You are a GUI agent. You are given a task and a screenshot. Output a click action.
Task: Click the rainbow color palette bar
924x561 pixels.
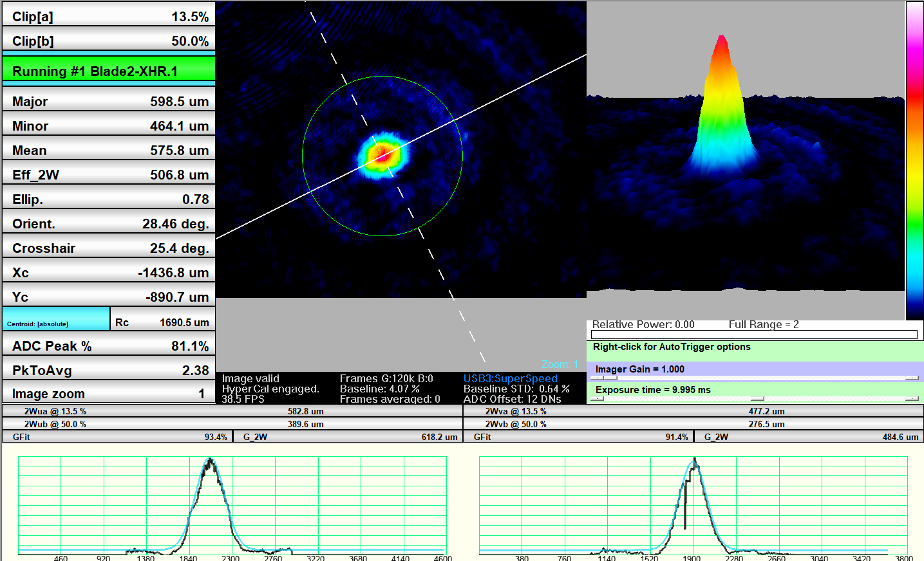914,161
